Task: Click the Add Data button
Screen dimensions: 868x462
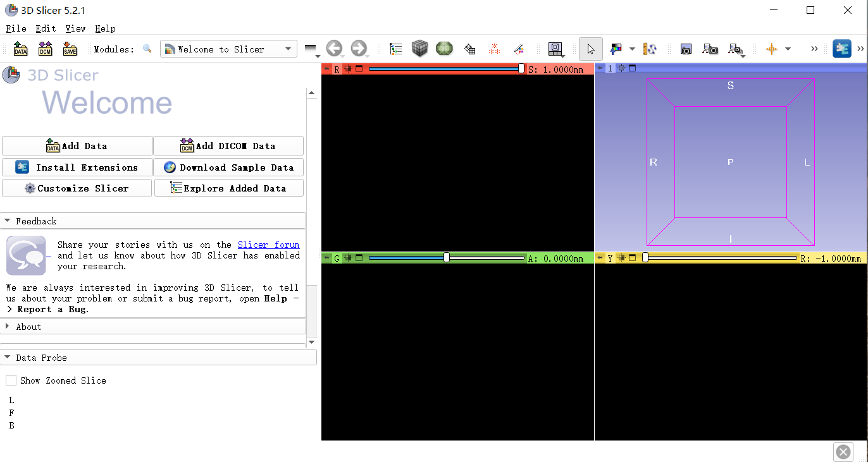Action: point(77,146)
